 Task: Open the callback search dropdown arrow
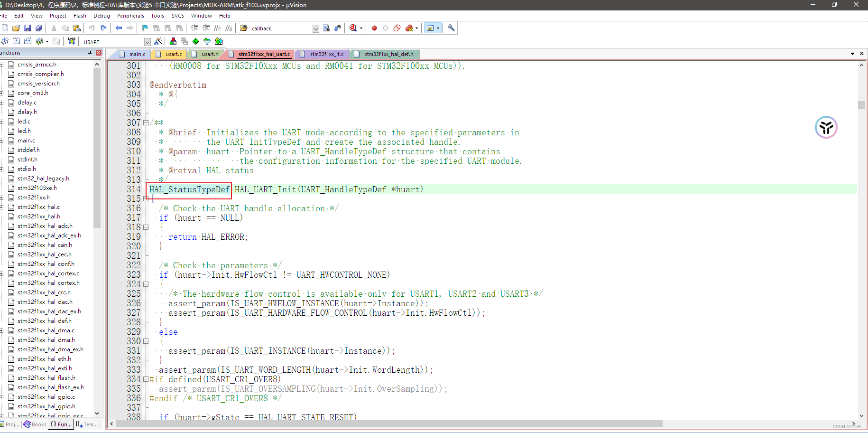pyautogui.click(x=316, y=28)
